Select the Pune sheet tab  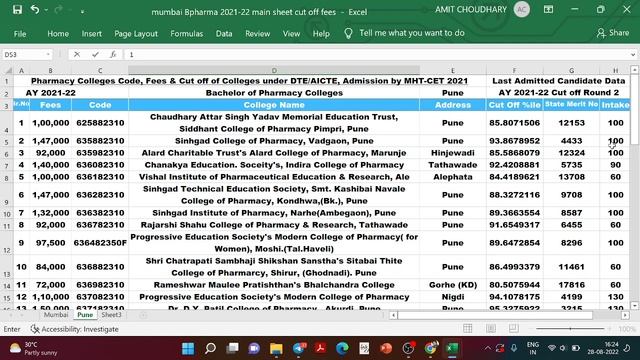pyautogui.click(x=85, y=315)
